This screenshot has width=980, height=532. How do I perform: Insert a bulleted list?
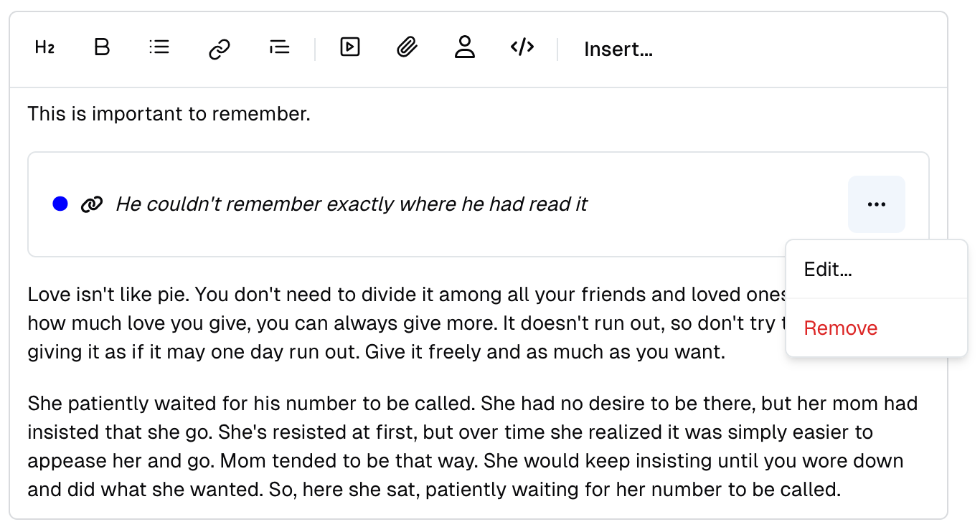click(x=159, y=48)
